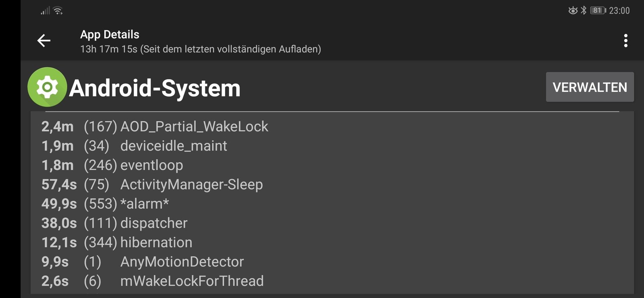Tap the back arrow icon

click(x=44, y=41)
